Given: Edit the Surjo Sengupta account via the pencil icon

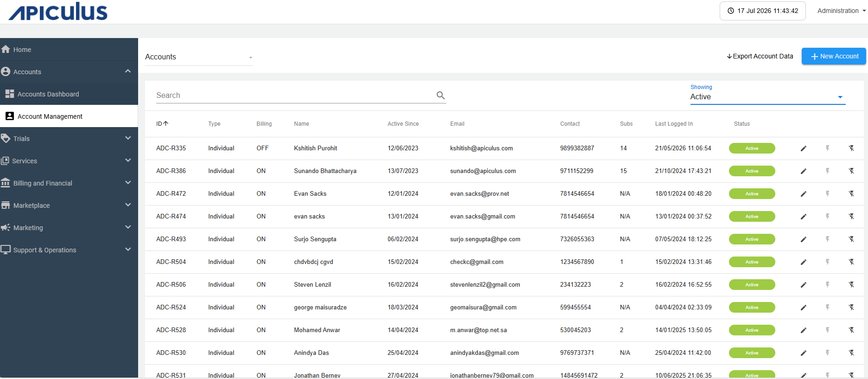Looking at the screenshot, I should click(804, 239).
